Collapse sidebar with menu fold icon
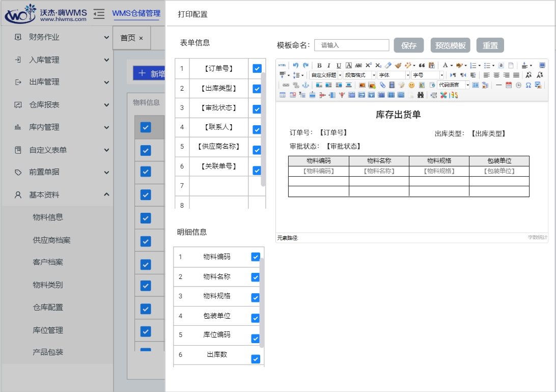556x392 pixels. click(x=99, y=14)
